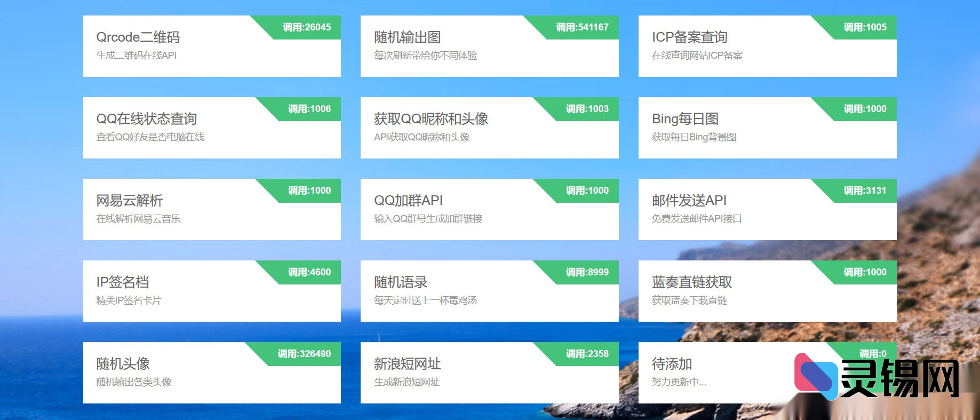
Task: Click the description 输入QQ群号生成加群链接
Action: [x=428, y=219]
